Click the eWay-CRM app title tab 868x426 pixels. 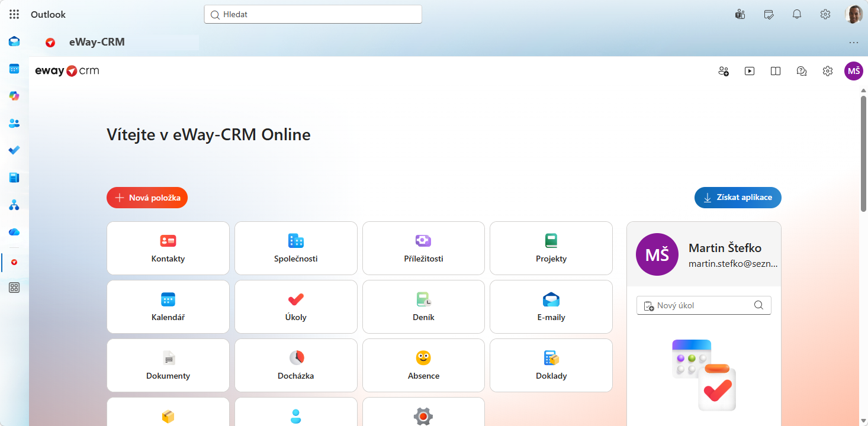(x=97, y=42)
